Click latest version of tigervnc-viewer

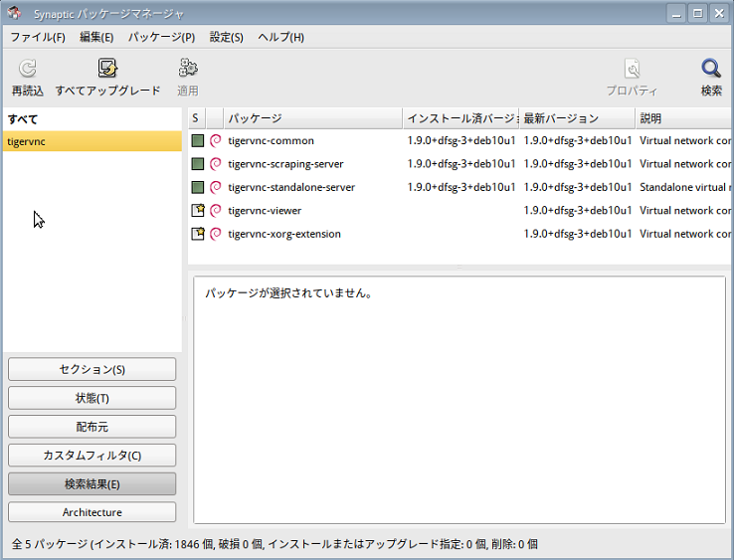(577, 210)
